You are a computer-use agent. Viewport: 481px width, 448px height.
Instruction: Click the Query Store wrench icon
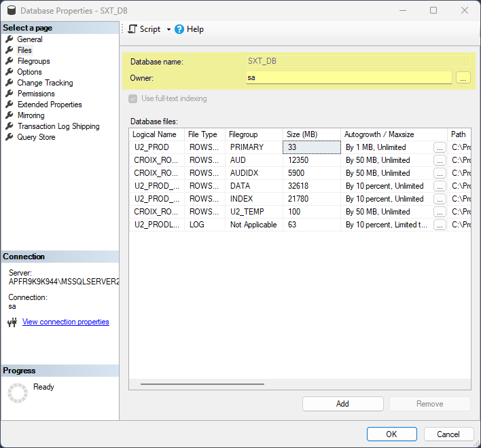[10, 137]
